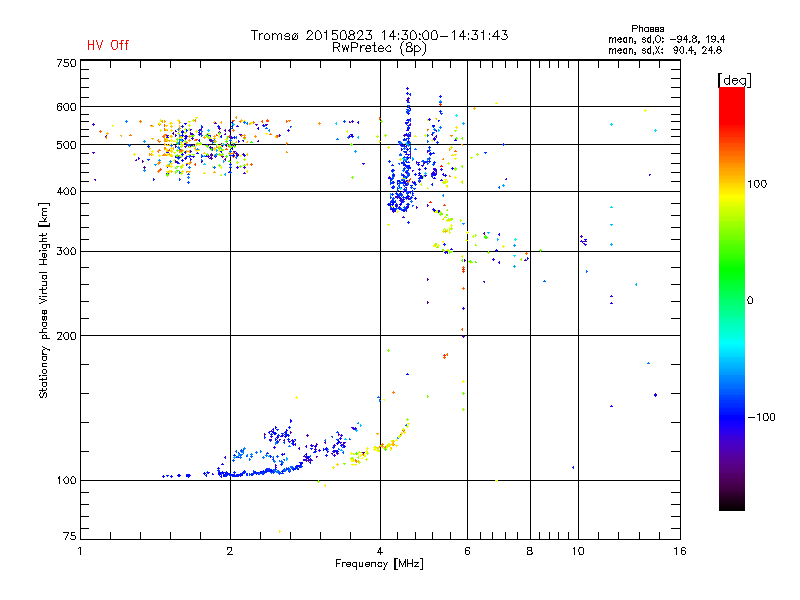This screenshot has height=600, width=800.
Task: Click the x-axis tick label '6'
Action: (467, 551)
